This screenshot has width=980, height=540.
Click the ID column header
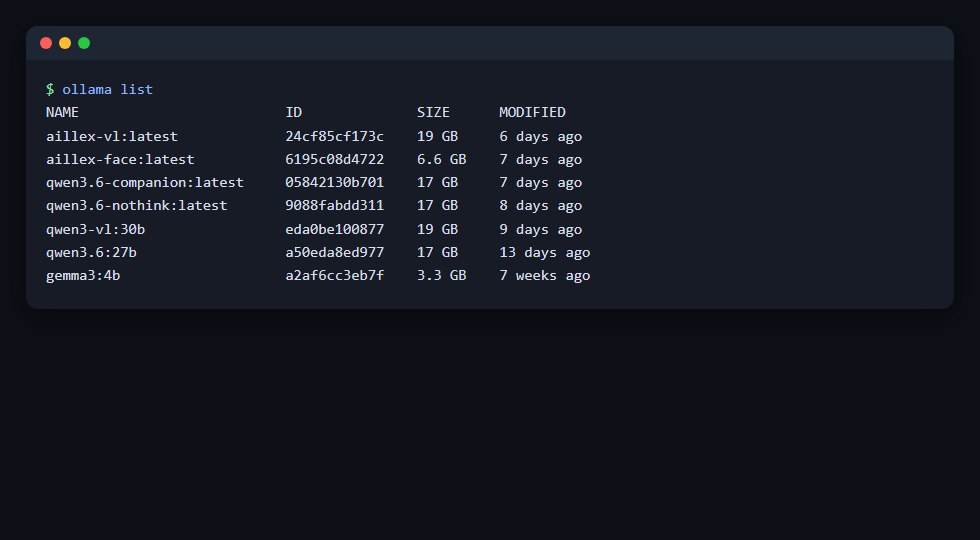[x=294, y=112]
